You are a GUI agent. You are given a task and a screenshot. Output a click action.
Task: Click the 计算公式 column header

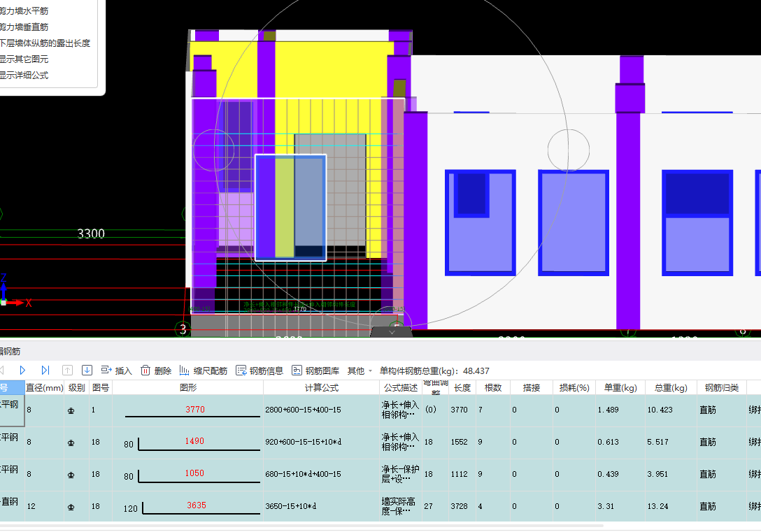(321, 387)
